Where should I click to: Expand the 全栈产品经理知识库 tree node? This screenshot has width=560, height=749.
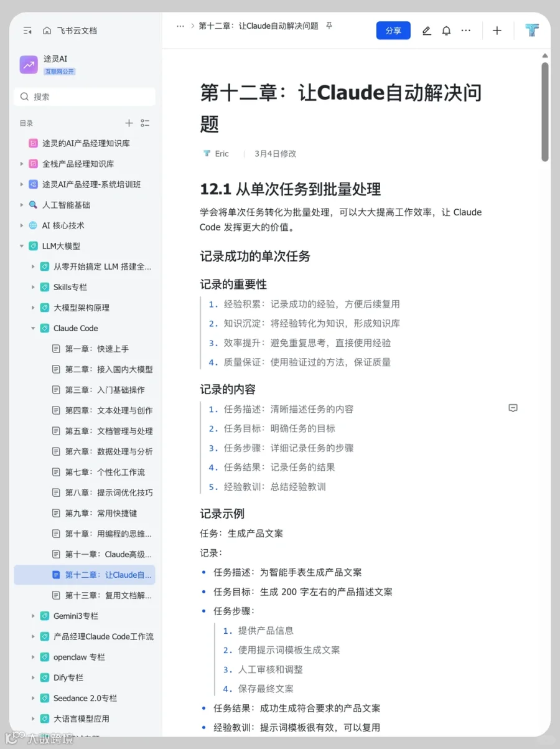click(x=22, y=164)
